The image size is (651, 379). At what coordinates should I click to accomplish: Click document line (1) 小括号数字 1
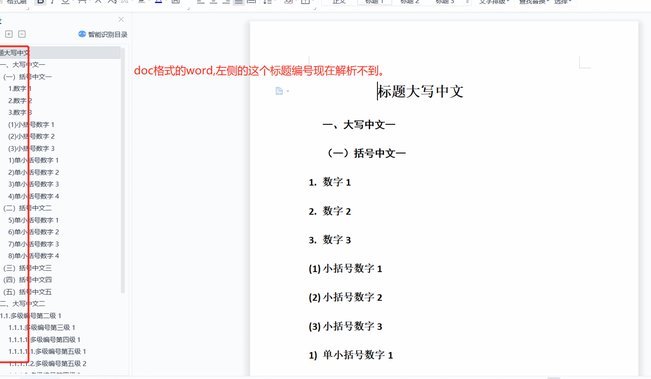[345, 269]
